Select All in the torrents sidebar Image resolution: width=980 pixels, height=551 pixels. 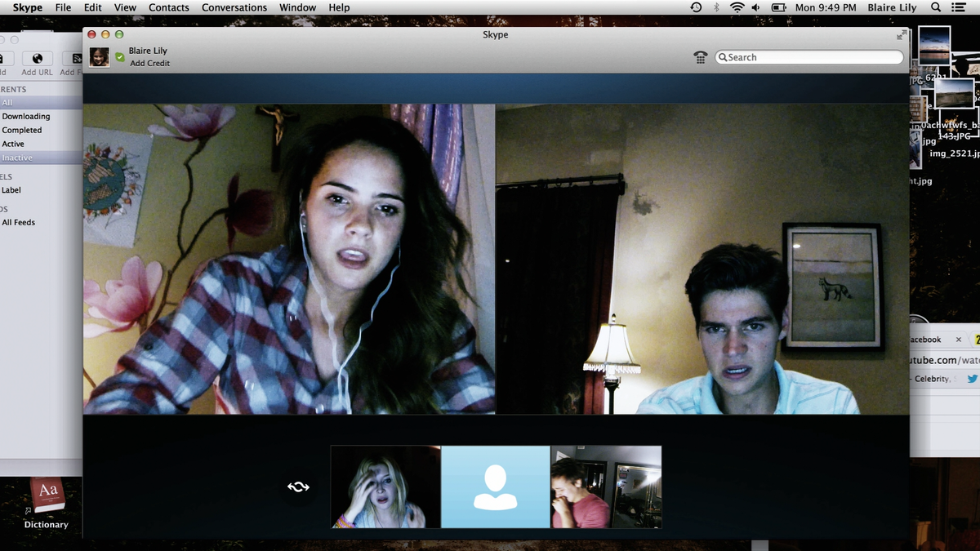coord(41,103)
